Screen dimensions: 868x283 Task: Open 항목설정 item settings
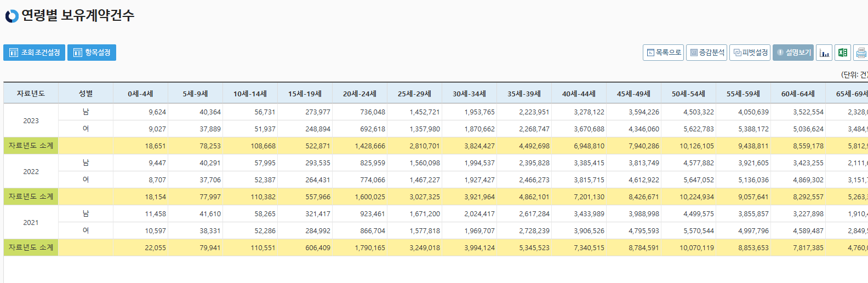coord(92,53)
